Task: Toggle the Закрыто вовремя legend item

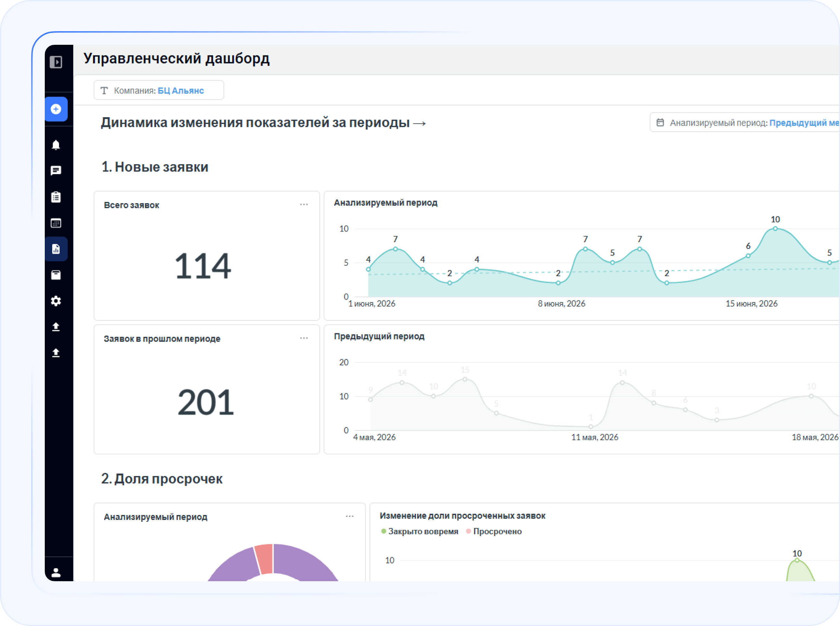Action: click(x=420, y=531)
